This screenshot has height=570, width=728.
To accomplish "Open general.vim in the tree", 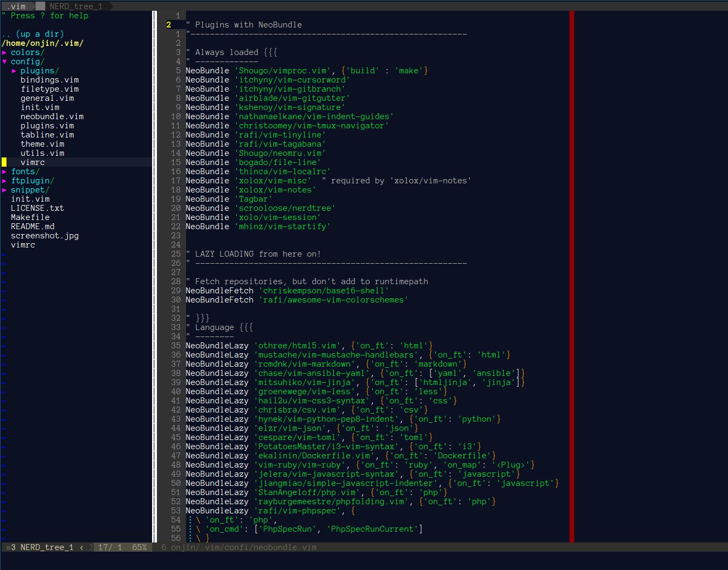I will [x=47, y=98].
